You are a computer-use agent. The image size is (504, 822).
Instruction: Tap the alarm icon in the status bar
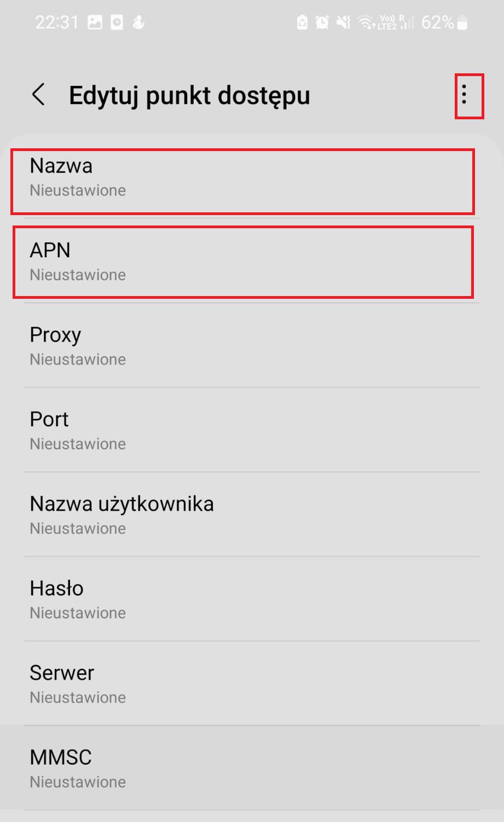click(322, 22)
